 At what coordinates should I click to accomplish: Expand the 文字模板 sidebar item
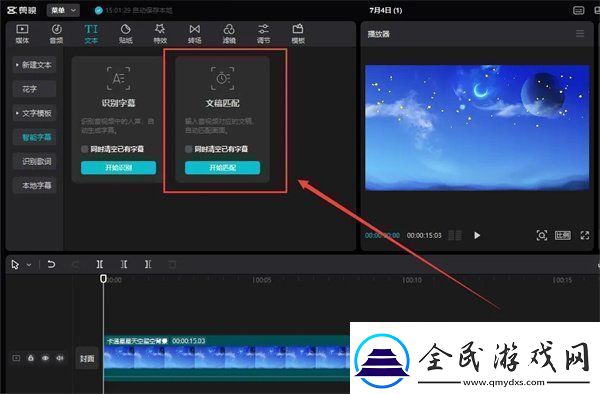tap(34, 113)
